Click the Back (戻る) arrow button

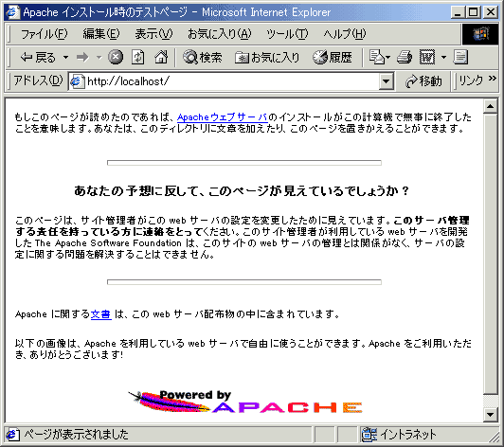[x=38, y=58]
